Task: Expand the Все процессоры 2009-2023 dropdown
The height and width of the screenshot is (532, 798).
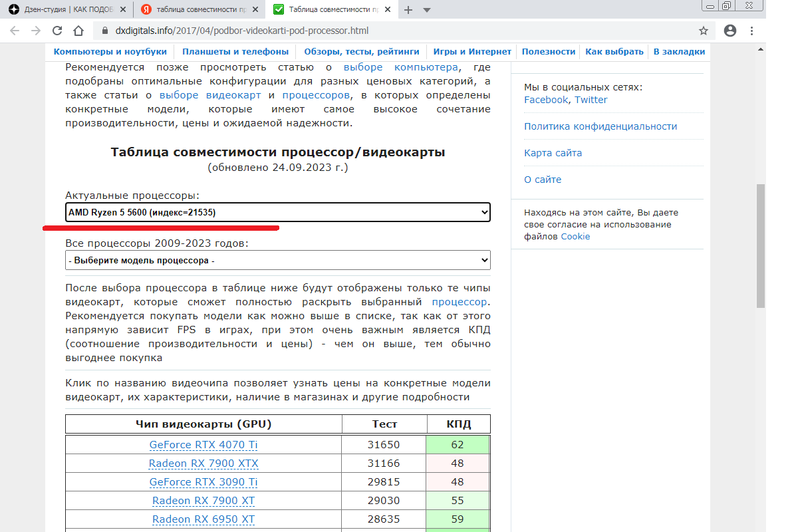Action: coord(278,260)
